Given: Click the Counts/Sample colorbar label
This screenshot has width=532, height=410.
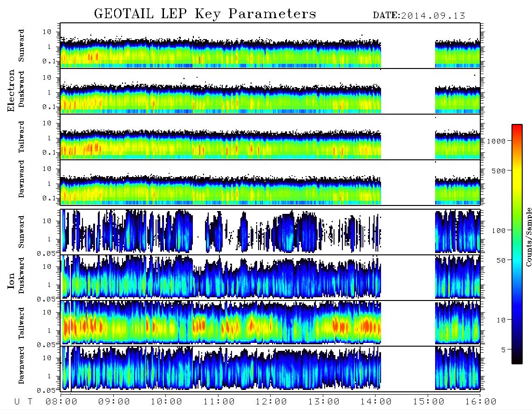Looking at the screenshot, I should click(x=528, y=237).
